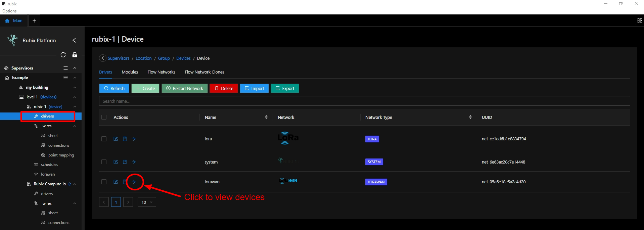
Task: Open Supervisors hamburger menu icon
Action: pos(65,68)
